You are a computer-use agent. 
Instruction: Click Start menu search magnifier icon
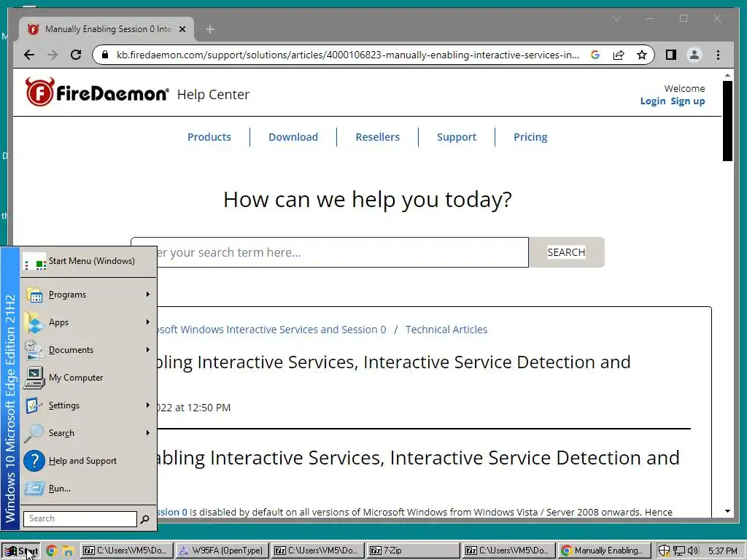coord(145,519)
